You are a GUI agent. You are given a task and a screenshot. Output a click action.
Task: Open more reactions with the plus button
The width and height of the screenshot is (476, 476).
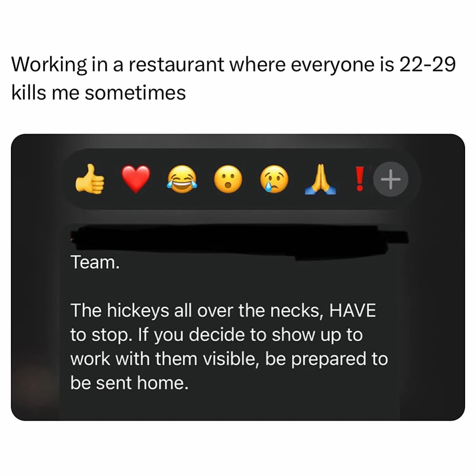pos(390,179)
